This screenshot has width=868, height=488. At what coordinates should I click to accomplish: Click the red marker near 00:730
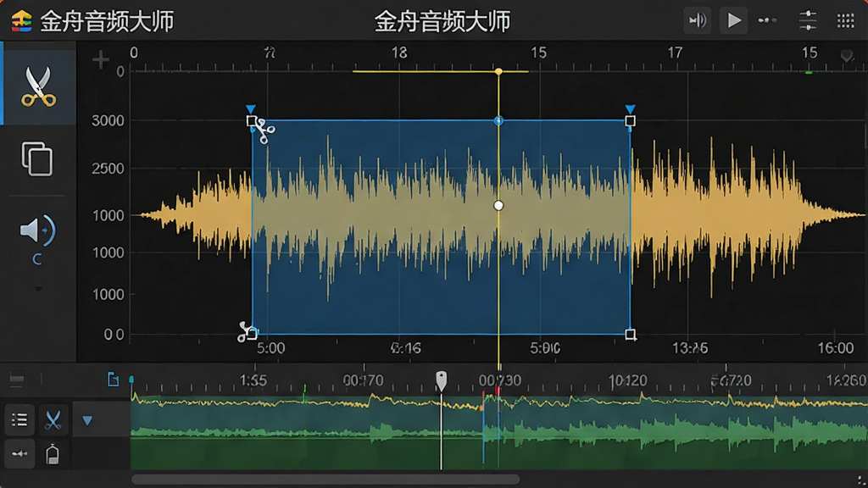point(497,391)
